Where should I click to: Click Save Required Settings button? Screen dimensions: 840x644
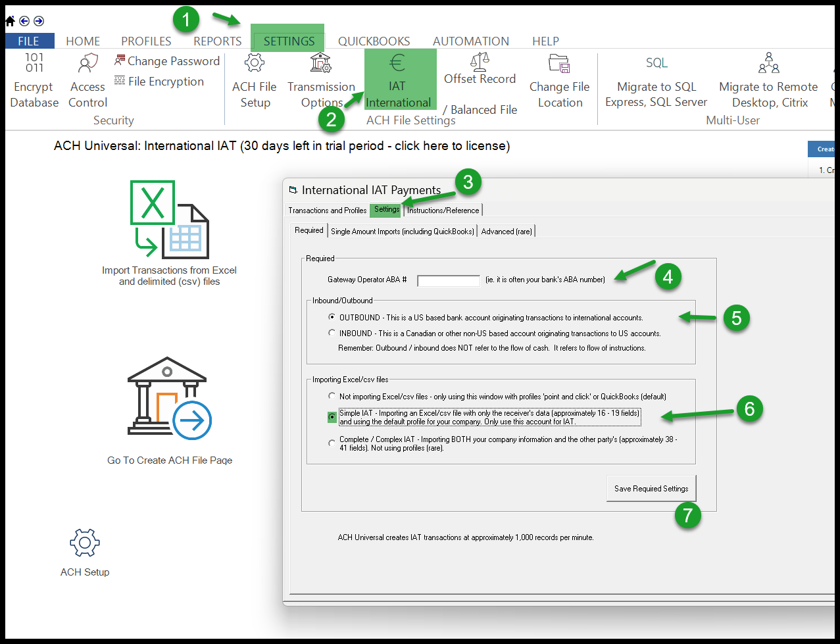tap(651, 489)
